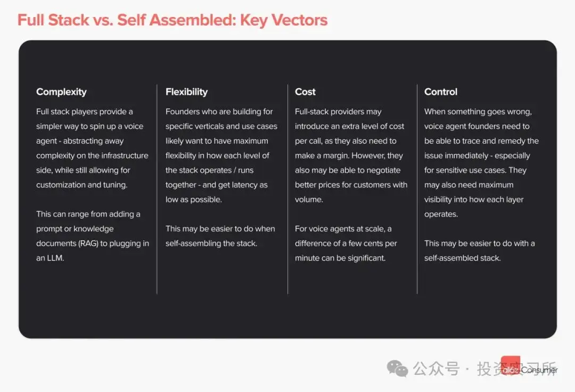This screenshot has height=392, width=575.
Task: Click the text mentioning knowledge documents (RAG)
Action: coord(92,236)
